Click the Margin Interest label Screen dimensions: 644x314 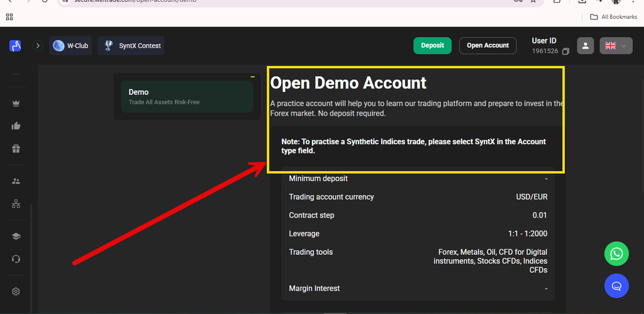click(x=314, y=289)
